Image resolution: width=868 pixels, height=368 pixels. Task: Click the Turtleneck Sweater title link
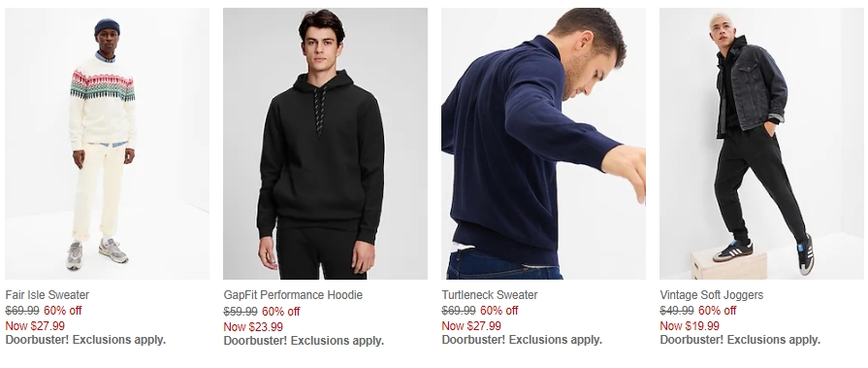(490, 295)
